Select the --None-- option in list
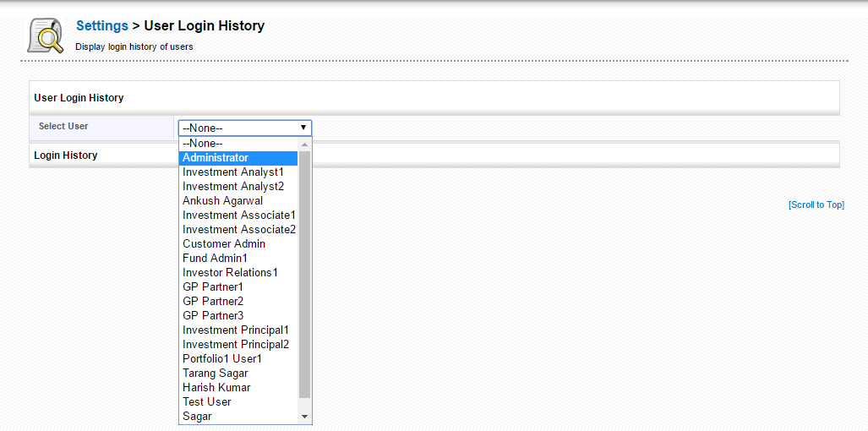This screenshot has width=868, height=431. point(203,144)
